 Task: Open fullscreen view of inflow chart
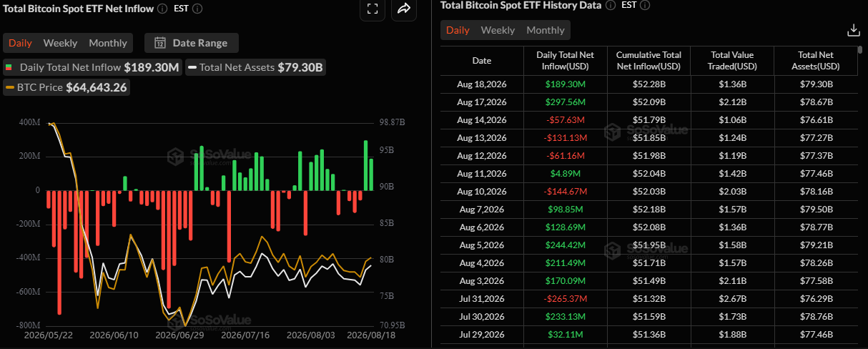coord(371,9)
